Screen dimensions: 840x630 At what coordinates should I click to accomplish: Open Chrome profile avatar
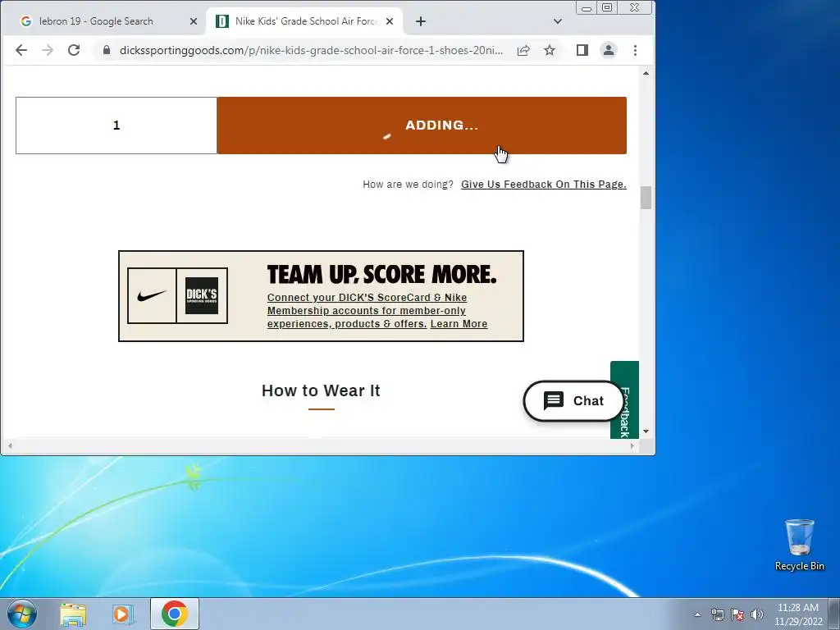coord(609,50)
